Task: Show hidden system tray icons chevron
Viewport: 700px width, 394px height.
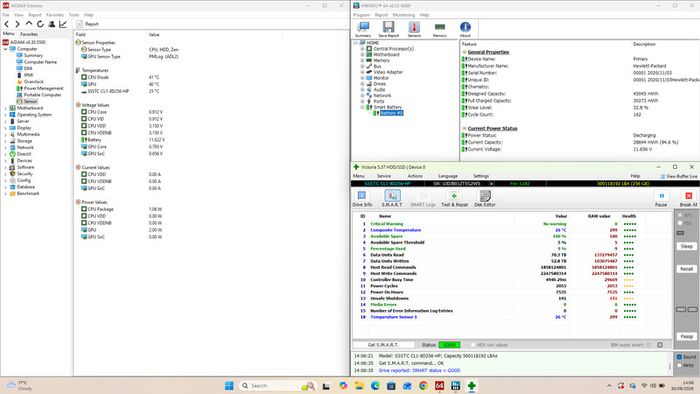Action: pos(609,386)
